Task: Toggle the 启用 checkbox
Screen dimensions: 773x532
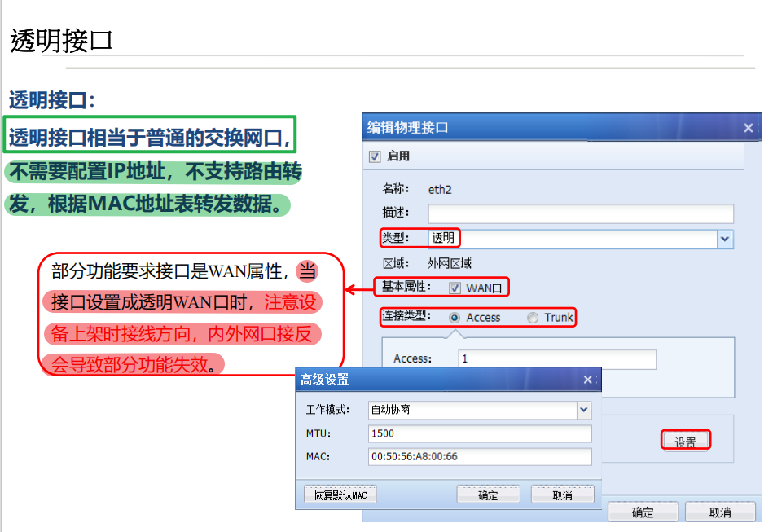Action: 375,156
